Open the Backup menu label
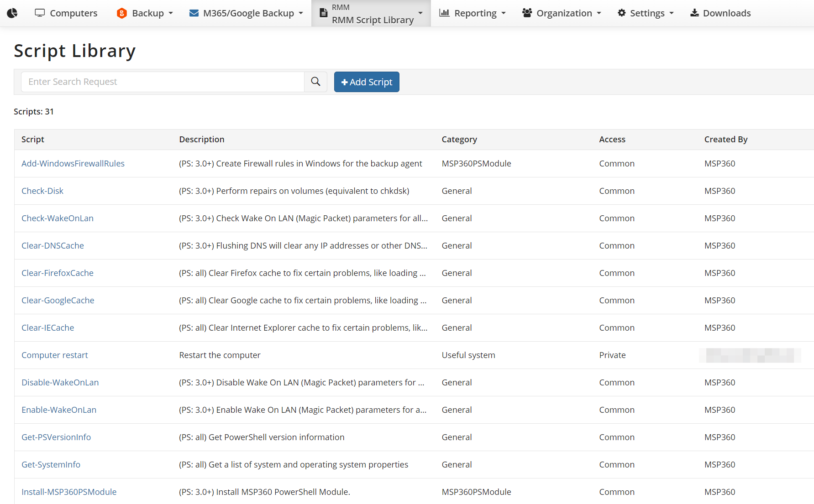Image resolution: width=814 pixels, height=504 pixels. [x=148, y=13]
